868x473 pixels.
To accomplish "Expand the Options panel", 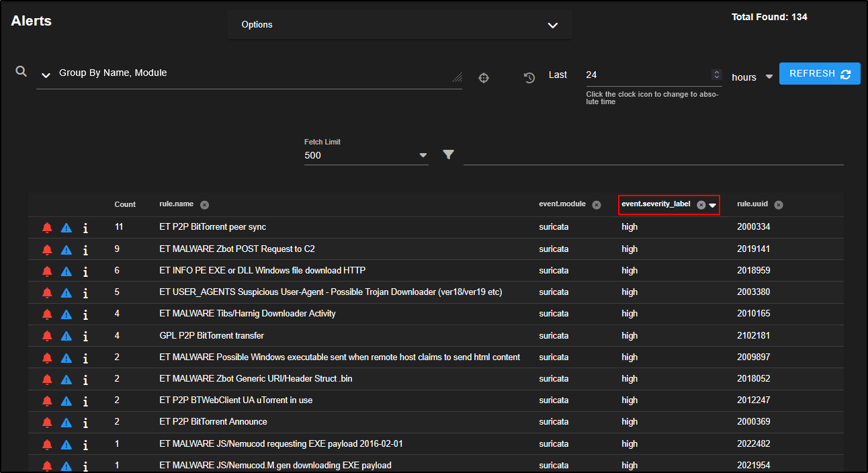I will [x=552, y=26].
